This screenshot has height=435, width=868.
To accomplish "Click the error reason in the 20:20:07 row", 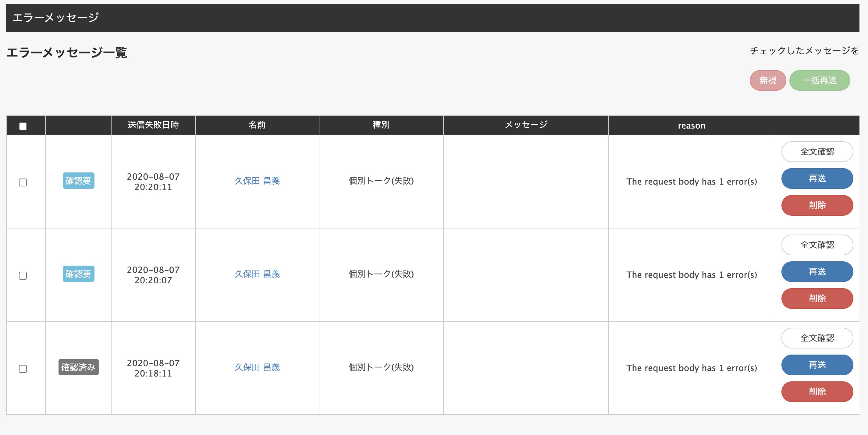I will click(692, 275).
